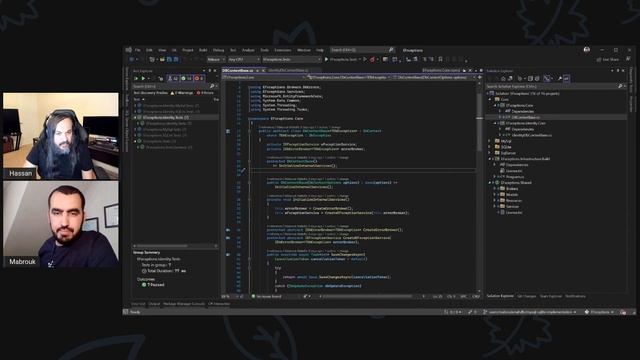640x360 pixels.
Task: Open the playlist icon in Test Explorer toolbar
Action: pyautogui.click(x=161, y=78)
